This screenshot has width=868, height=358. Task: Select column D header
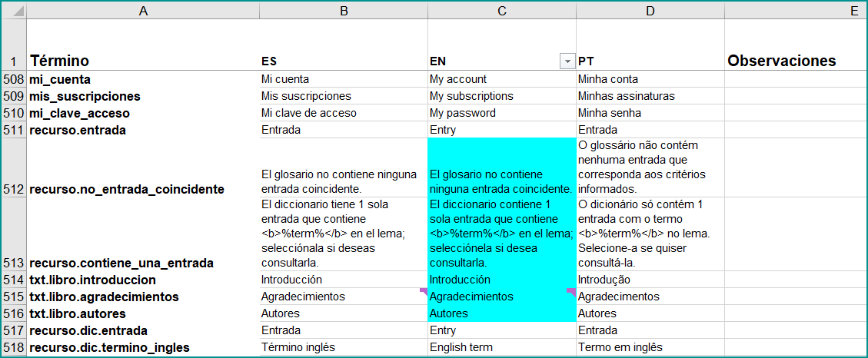coord(650,11)
